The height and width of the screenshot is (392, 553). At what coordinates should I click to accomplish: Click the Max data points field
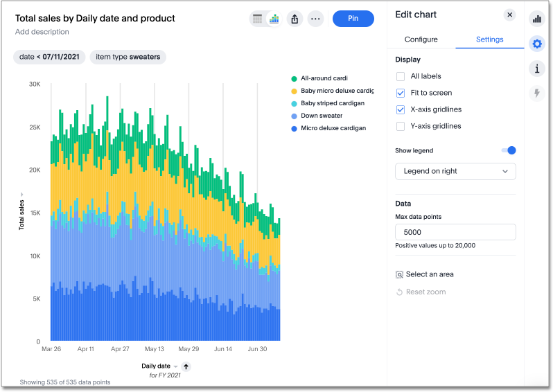[x=455, y=232]
